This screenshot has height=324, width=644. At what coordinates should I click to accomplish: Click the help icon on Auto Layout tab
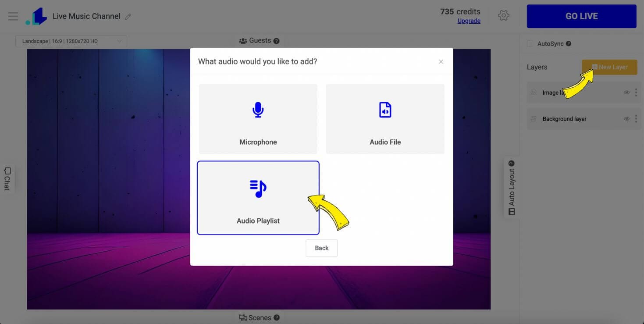512,164
